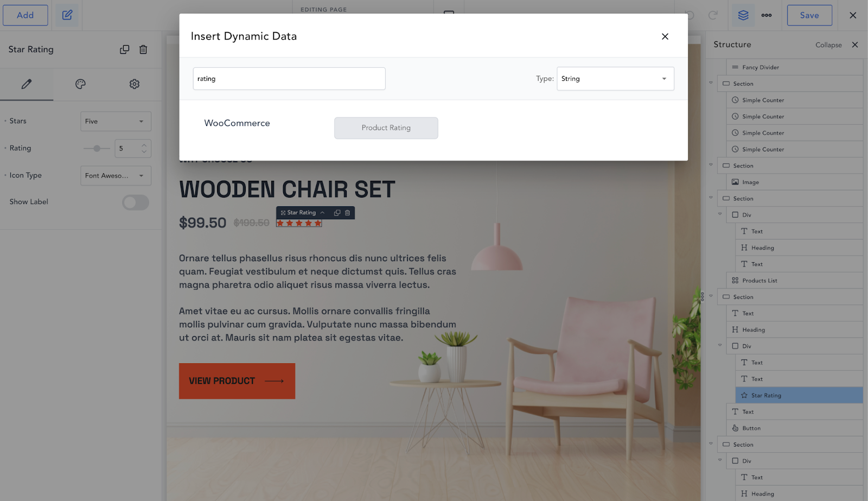Duplicate the Star Rating element in panel header
Screen dimensions: 868x501
click(124, 49)
